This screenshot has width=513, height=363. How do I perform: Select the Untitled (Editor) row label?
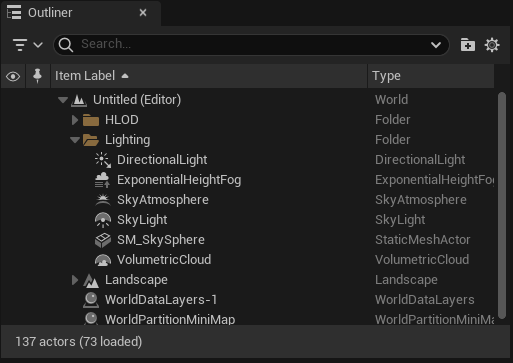pos(137,100)
